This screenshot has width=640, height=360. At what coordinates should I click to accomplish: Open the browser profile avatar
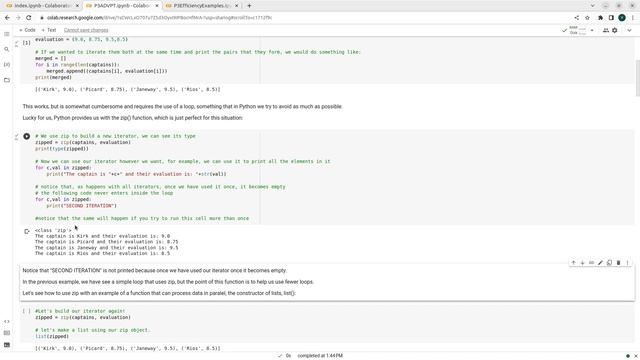coord(622,18)
